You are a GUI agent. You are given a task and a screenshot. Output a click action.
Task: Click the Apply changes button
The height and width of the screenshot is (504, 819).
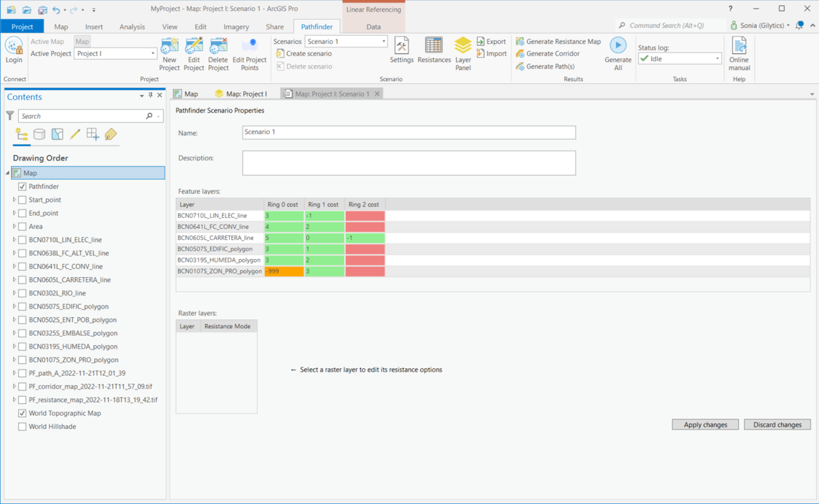tap(705, 424)
